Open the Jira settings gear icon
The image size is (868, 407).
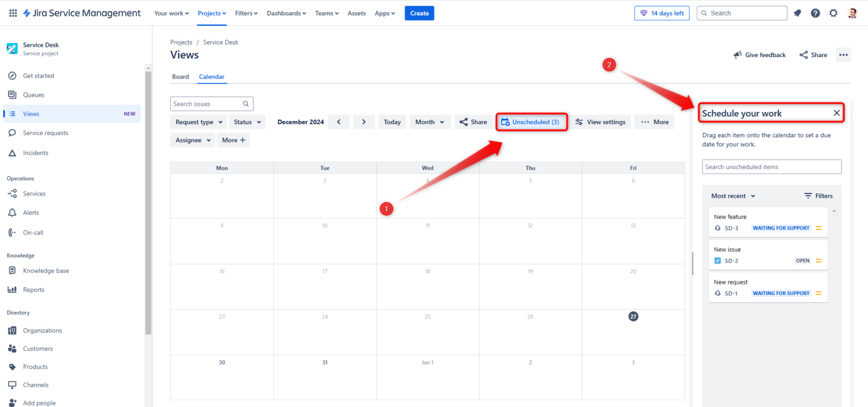[x=834, y=12]
